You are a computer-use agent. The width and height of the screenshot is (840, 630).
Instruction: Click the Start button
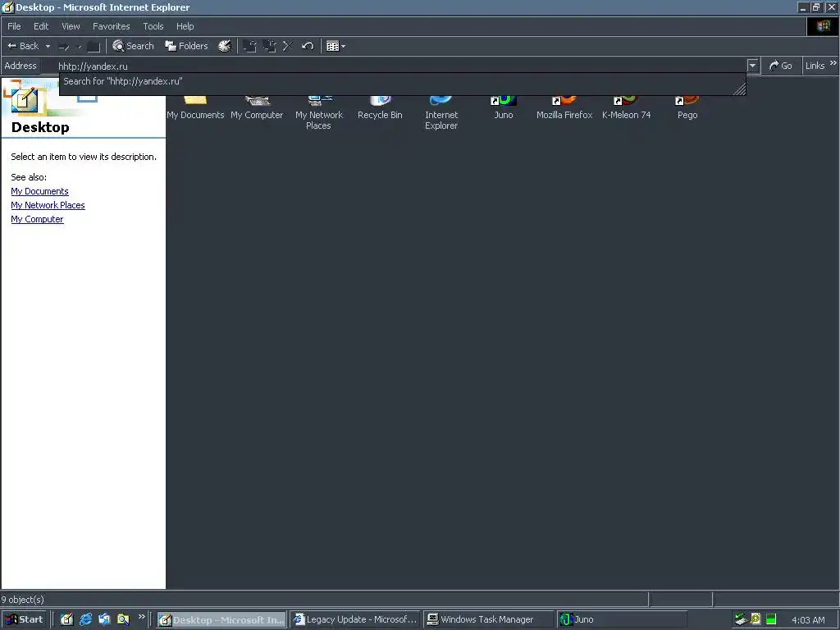coord(24,619)
